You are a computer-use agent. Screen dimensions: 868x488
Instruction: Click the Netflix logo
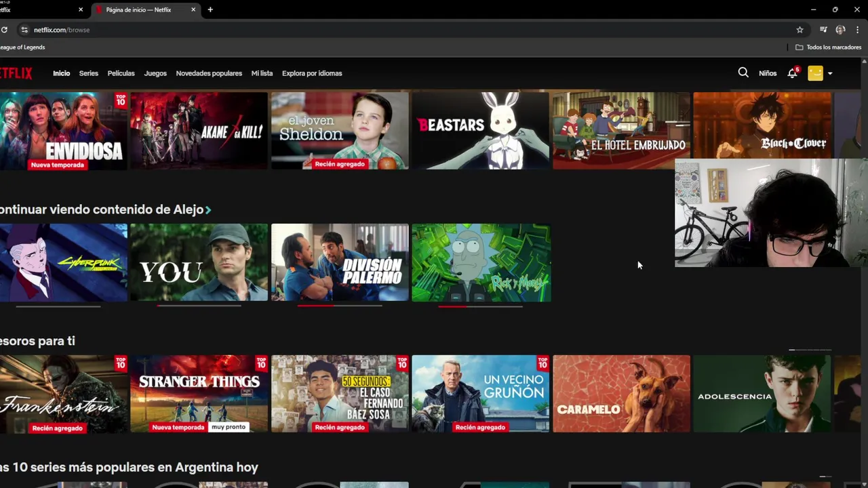pos(16,73)
